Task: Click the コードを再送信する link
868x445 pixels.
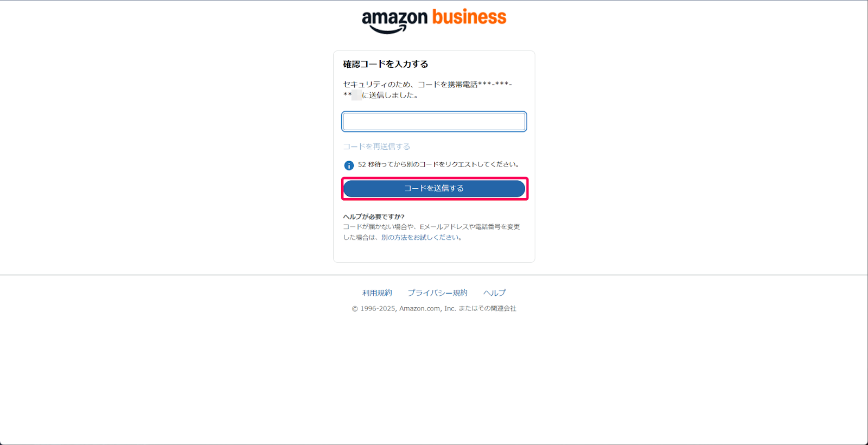Action: click(x=376, y=146)
